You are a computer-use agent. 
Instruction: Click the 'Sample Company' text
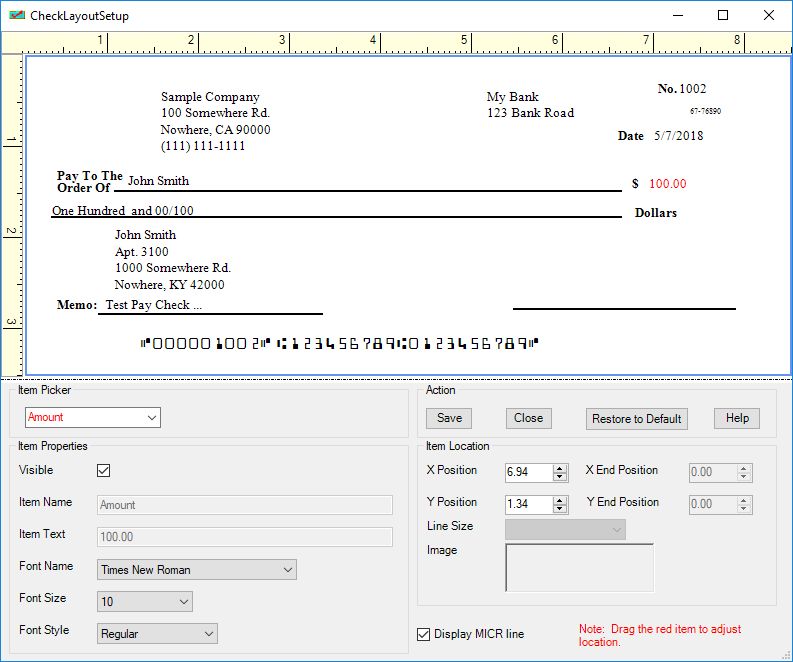pyautogui.click(x=210, y=97)
